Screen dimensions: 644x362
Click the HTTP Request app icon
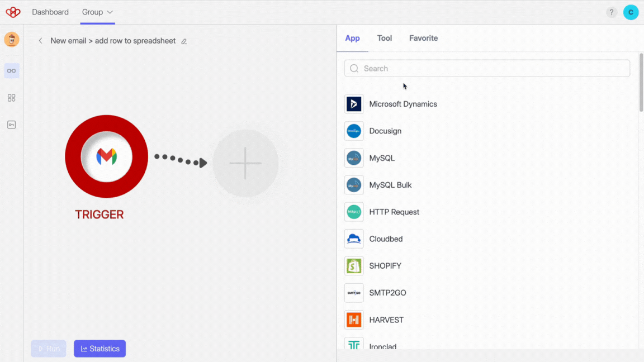click(354, 212)
